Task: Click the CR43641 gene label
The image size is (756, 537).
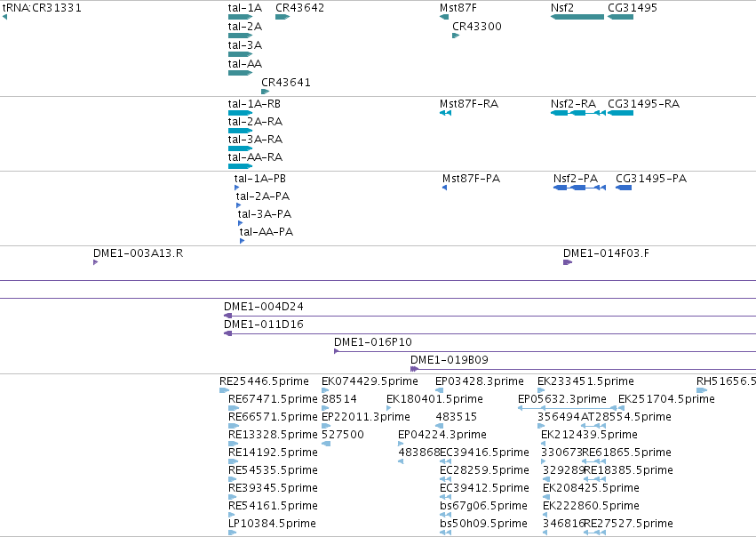Action: click(x=286, y=83)
